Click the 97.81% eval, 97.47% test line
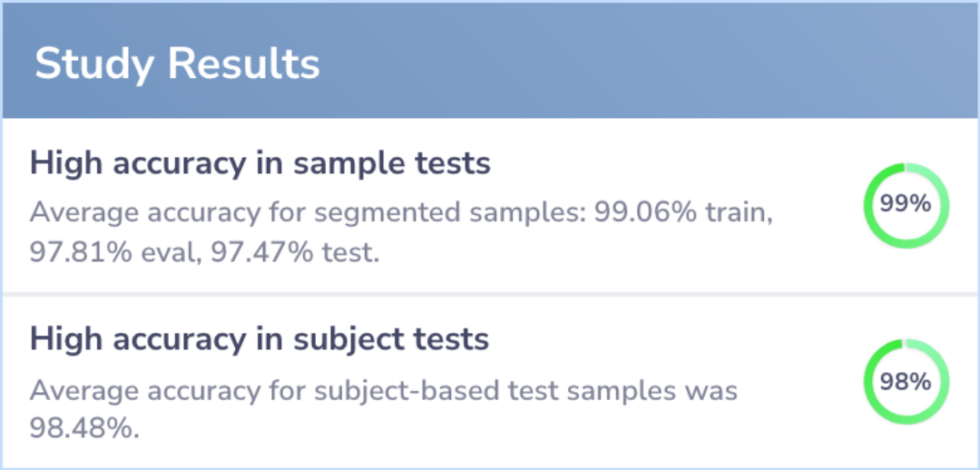 [x=204, y=254]
